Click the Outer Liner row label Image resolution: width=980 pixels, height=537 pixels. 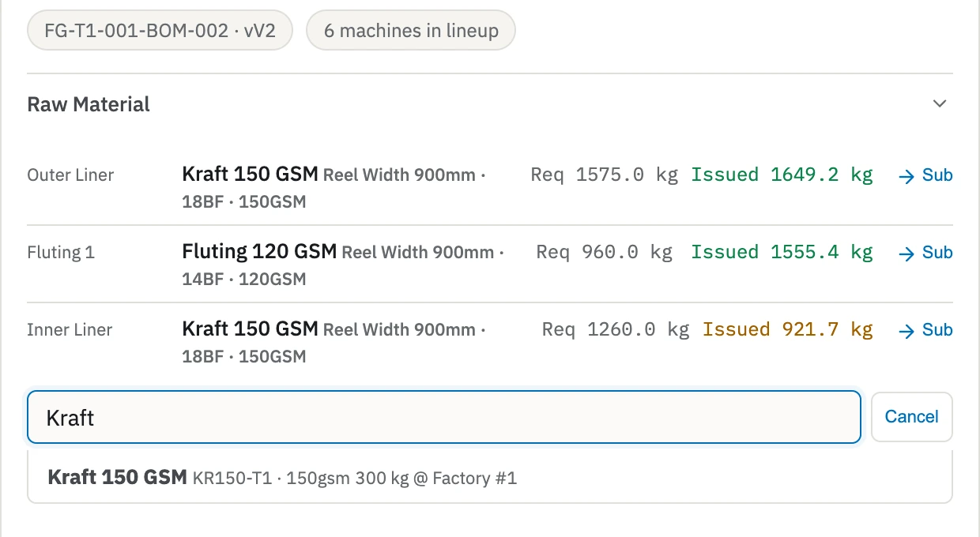coord(70,175)
